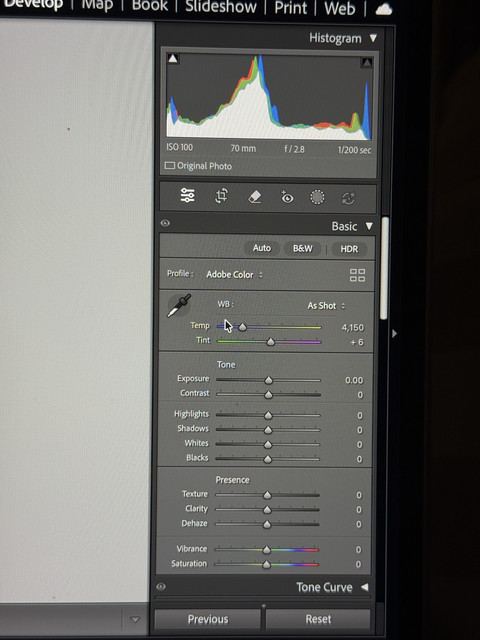The height and width of the screenshot is (640, 480).
Task: Click the Presence section label
Action: click(232, 480)
